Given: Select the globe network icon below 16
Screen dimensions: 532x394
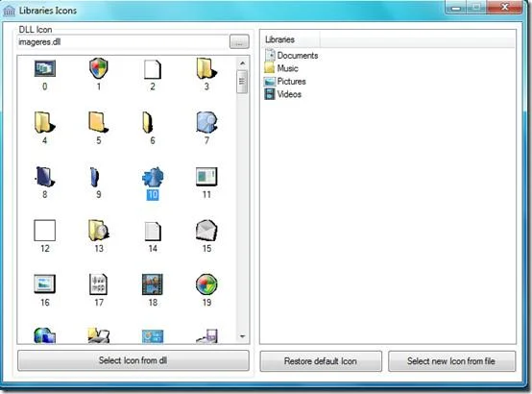Looking at the screenshot, I should [x=45, y=335].
